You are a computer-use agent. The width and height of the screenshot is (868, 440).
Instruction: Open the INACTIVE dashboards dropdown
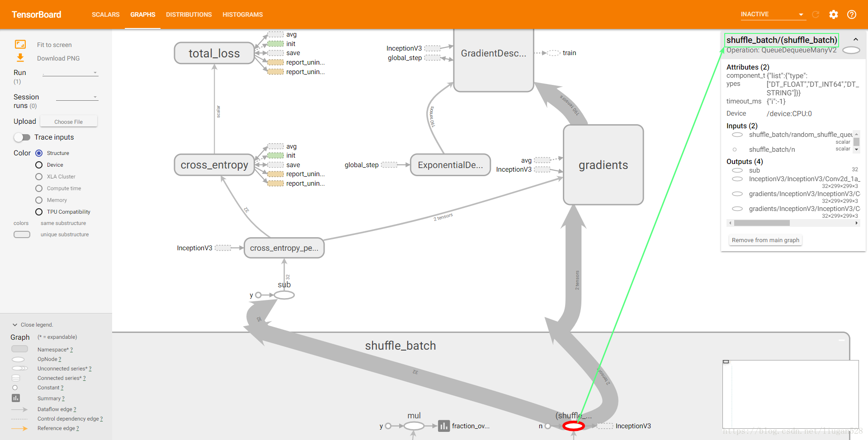click(x=773, y=14)
